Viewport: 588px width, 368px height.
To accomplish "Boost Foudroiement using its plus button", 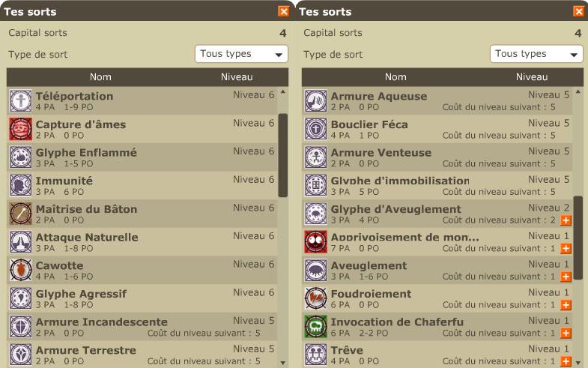I will click(x=566, y=305).
